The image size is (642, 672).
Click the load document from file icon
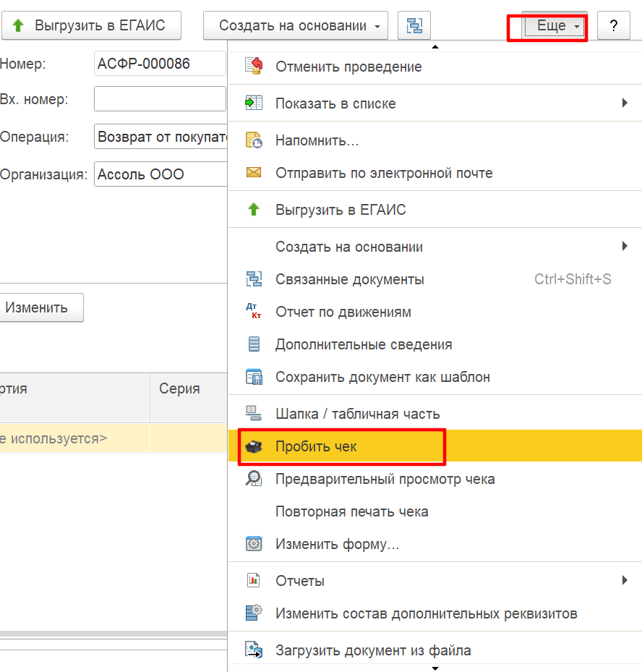click(254, 650)
